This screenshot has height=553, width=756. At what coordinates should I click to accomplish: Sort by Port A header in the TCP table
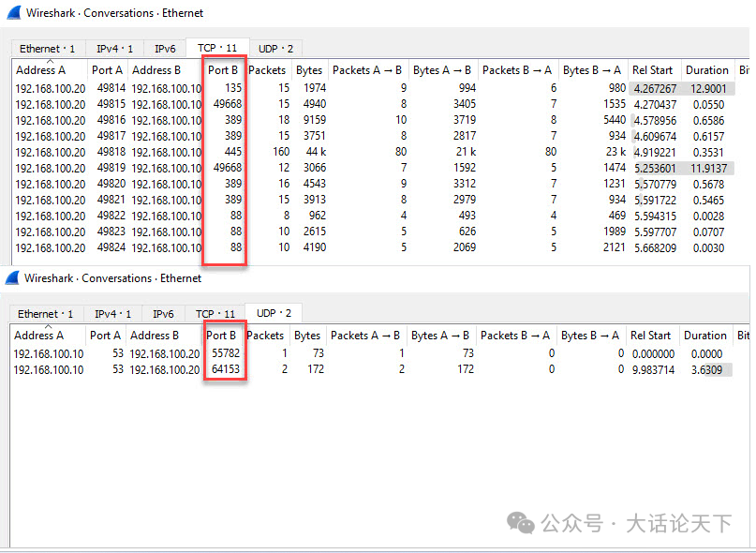107,70
